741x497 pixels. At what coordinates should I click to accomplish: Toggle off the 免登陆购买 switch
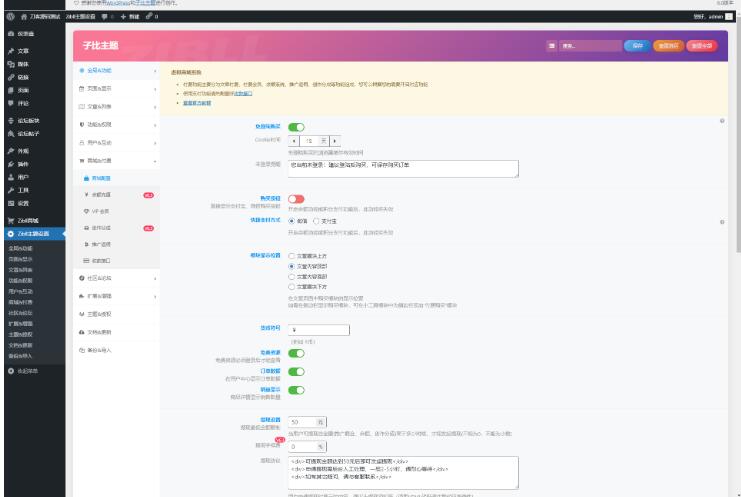(x=296, y=128)
